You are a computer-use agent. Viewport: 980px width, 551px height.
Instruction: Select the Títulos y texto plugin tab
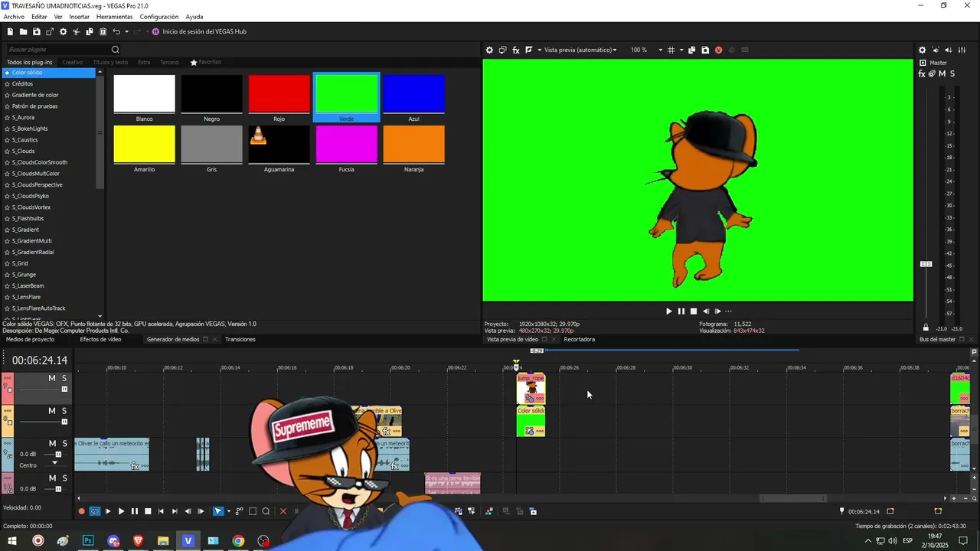click(x=110, y=62)
